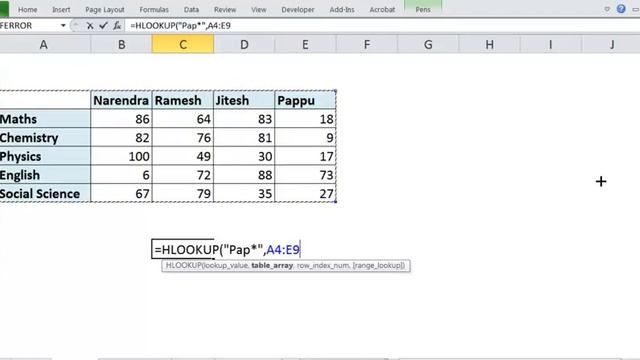Select column B header
The image size is (640, 360).
click(121, 44)
